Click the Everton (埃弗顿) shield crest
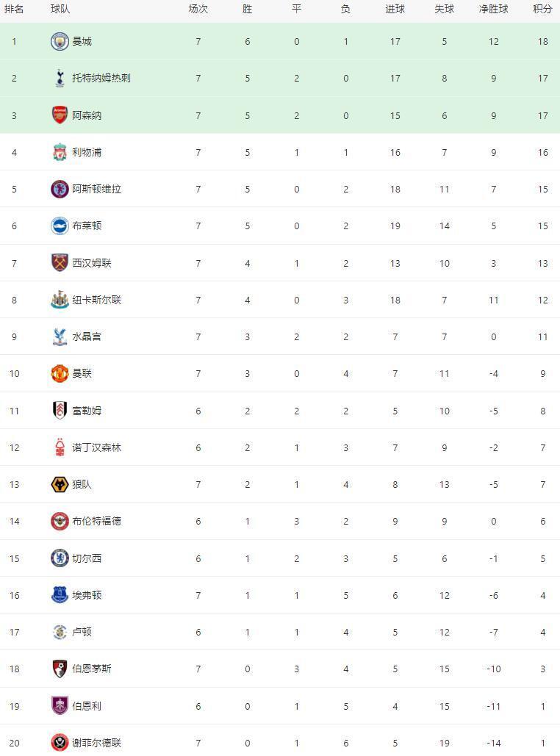560x756 pixels. click(60, 595)
